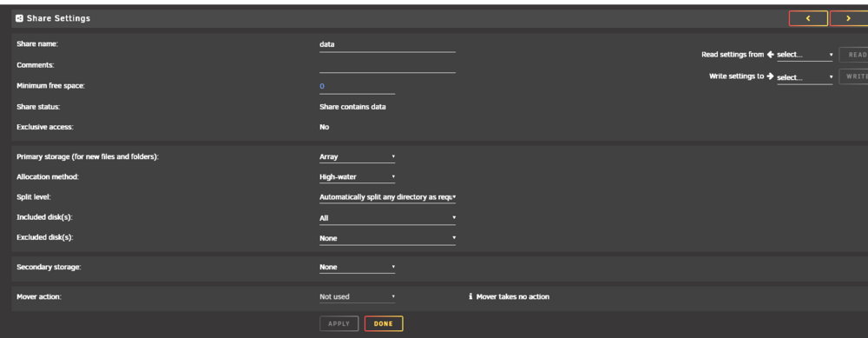Open the Primary storage dropdown set to Array
Image resolution: width=868 pixels, height=338 pixels.
[357, 156]
